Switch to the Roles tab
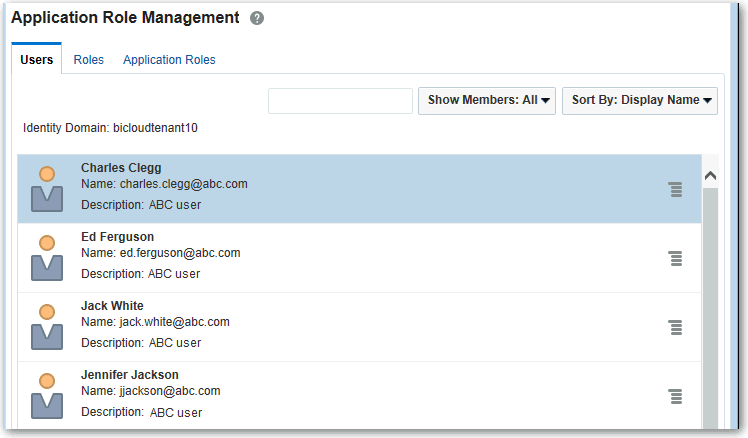 click(x=89, y=60)
